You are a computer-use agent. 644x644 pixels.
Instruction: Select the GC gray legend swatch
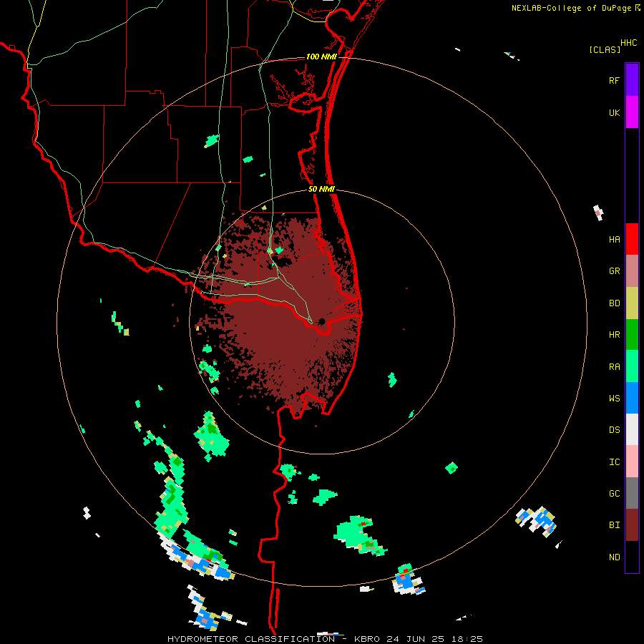click(x=632, y=493)
